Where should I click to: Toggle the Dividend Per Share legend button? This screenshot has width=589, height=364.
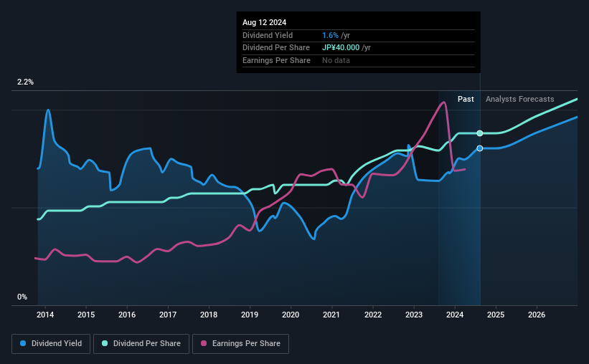tap(141, 344)
